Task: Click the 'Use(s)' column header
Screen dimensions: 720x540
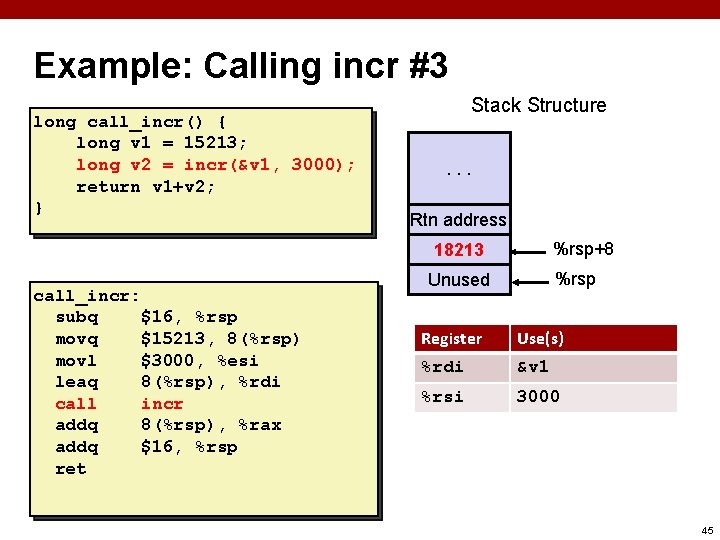Action: click(x=594, y=338)
